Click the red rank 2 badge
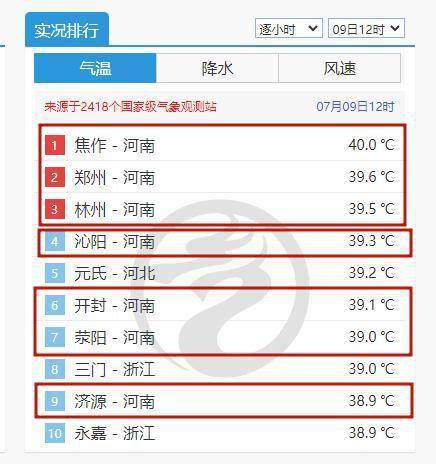436x464 pixels. pyautogui.click(x=55, y=177)
